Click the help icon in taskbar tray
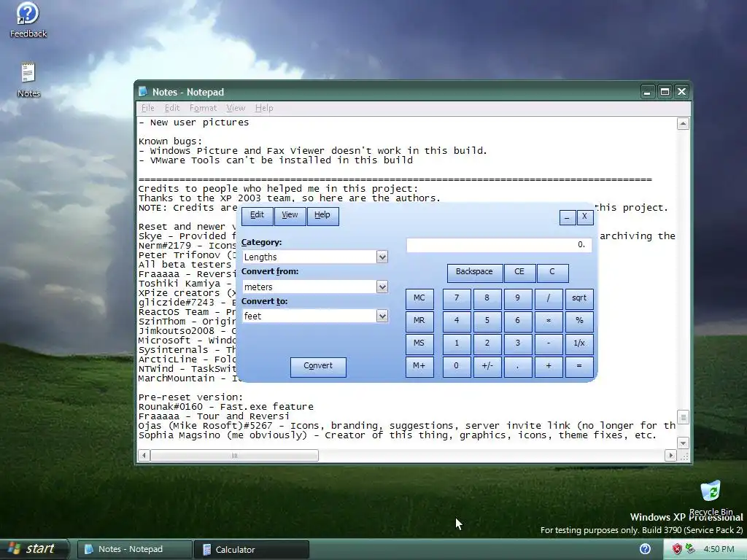Image resolution: width=747 pixels, height=560 pixels. tap(645, 549)
